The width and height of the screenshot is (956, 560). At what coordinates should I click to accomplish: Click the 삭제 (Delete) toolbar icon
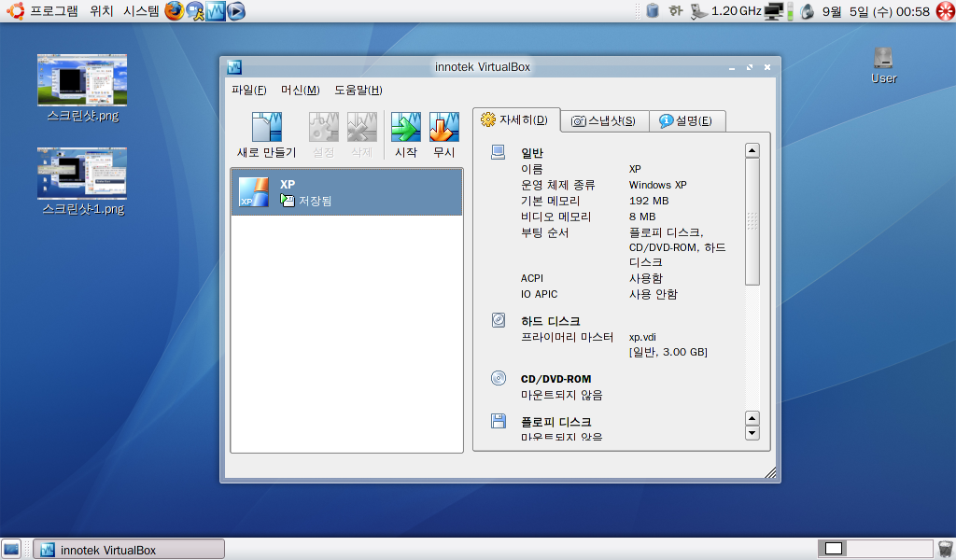click(x=361, y=127)
